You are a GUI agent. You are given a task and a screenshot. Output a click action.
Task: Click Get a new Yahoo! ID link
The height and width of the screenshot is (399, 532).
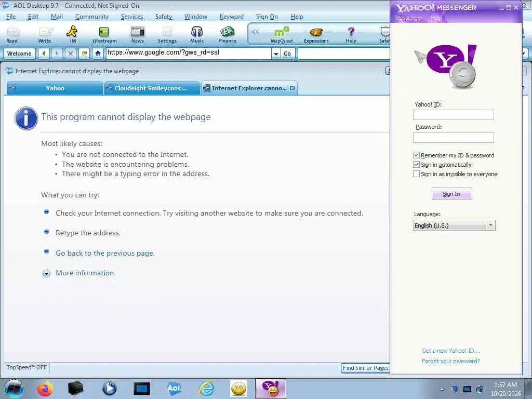point(451,351)
